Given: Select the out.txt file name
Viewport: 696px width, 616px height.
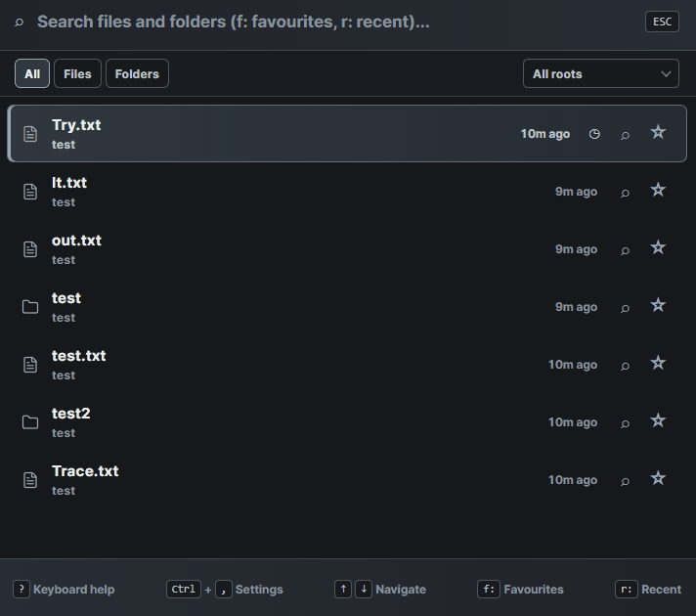Looking at the screenshot, I should point(76,241).
